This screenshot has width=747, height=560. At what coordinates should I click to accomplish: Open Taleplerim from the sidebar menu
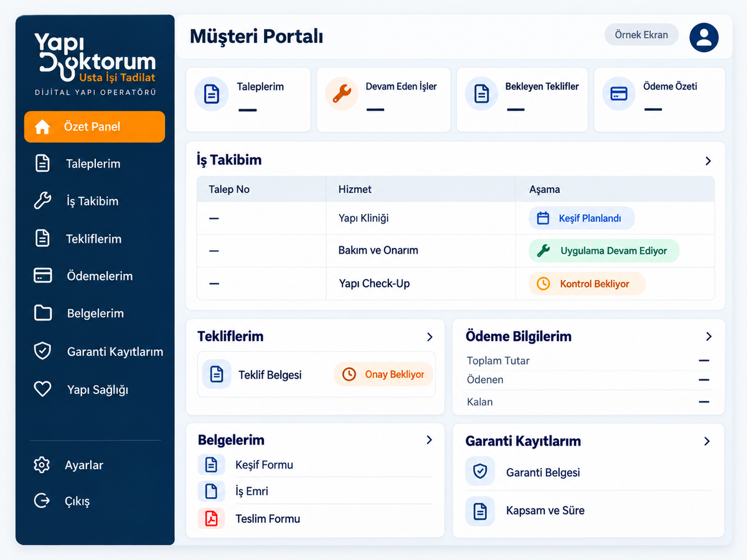coord(95,164)
